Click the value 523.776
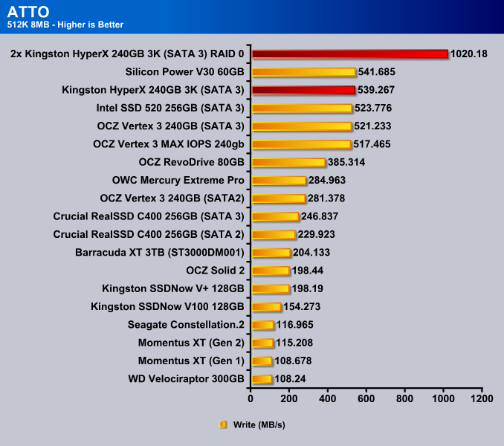 coord(373,108)
